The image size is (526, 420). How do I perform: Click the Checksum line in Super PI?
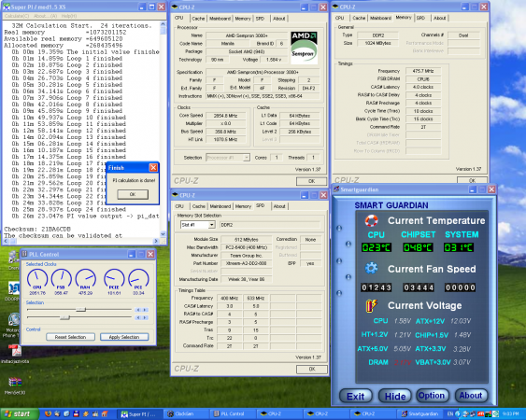pyautogui.click(x=37, y=230)
